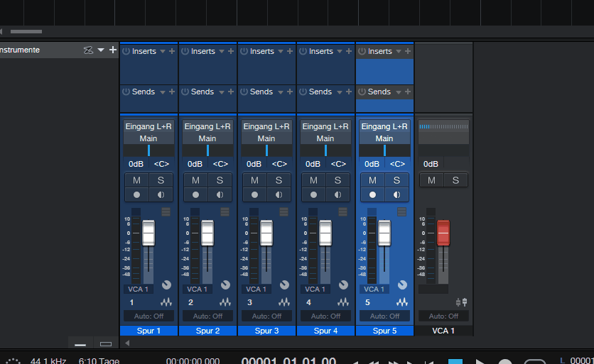The height and width of the screenshot is (364, 594).
Task: Toggle Inserts power on Spur 1
Action: (126, 51)
